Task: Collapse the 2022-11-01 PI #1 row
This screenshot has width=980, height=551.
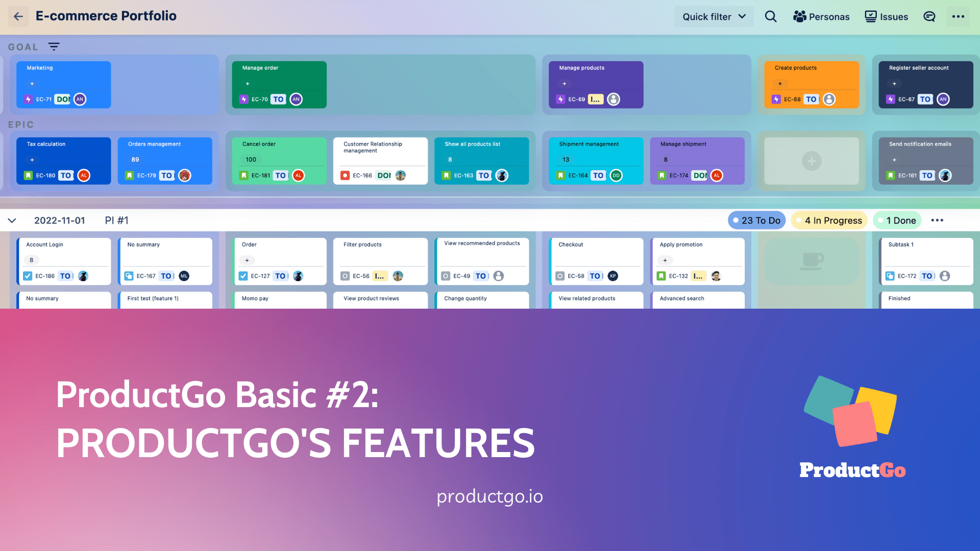Action: [x=12, y=220]
